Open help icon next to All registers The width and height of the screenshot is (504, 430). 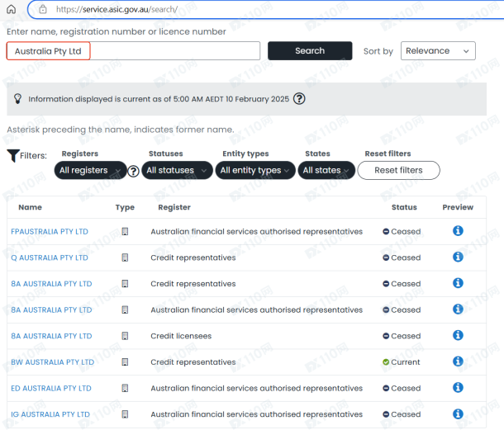[x=133, y=171]
